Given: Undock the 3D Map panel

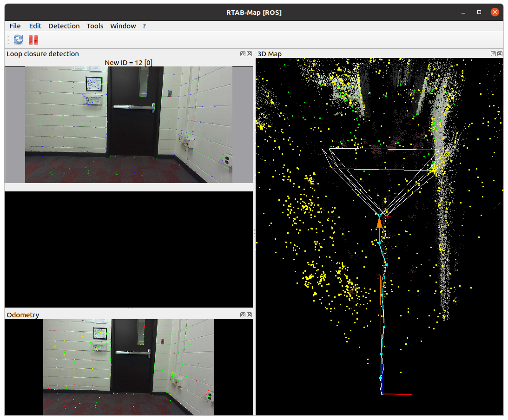Looking at the screenshot, I should coord(493,54).
